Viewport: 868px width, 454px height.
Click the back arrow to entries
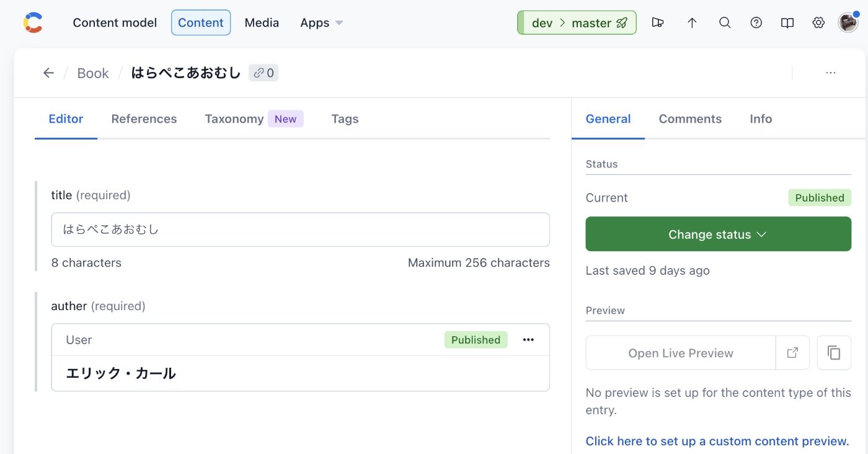click(48, 73)
